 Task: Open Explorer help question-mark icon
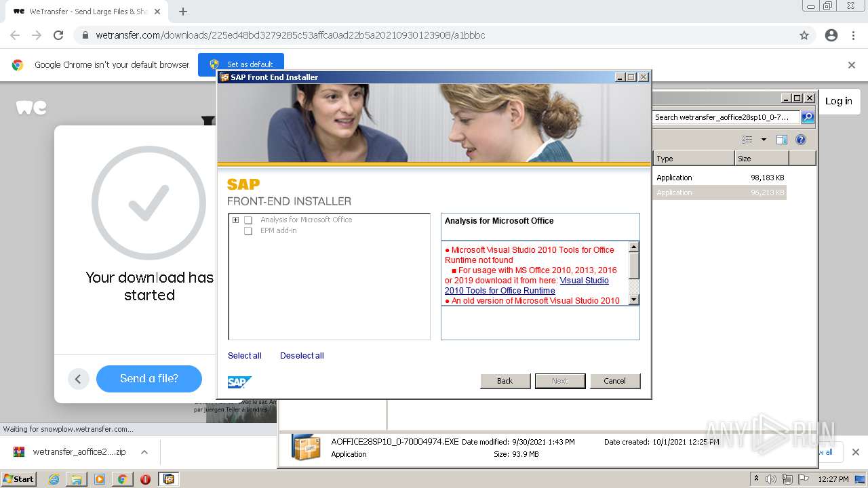click(801, 140)
